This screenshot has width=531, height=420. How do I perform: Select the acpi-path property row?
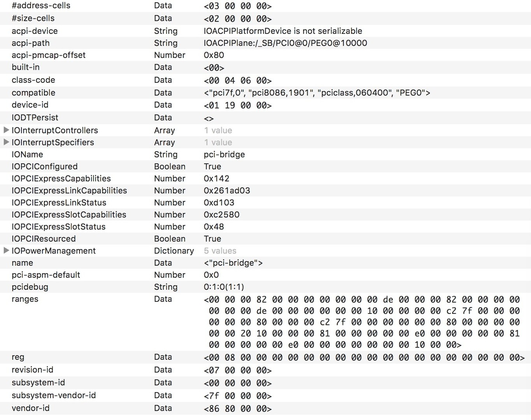tap(30, 43)
